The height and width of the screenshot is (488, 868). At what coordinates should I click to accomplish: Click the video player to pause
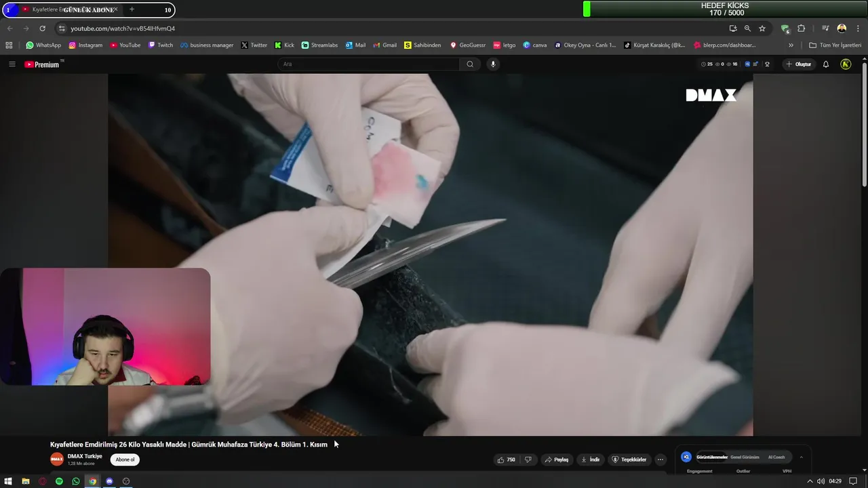coord(430,254)
